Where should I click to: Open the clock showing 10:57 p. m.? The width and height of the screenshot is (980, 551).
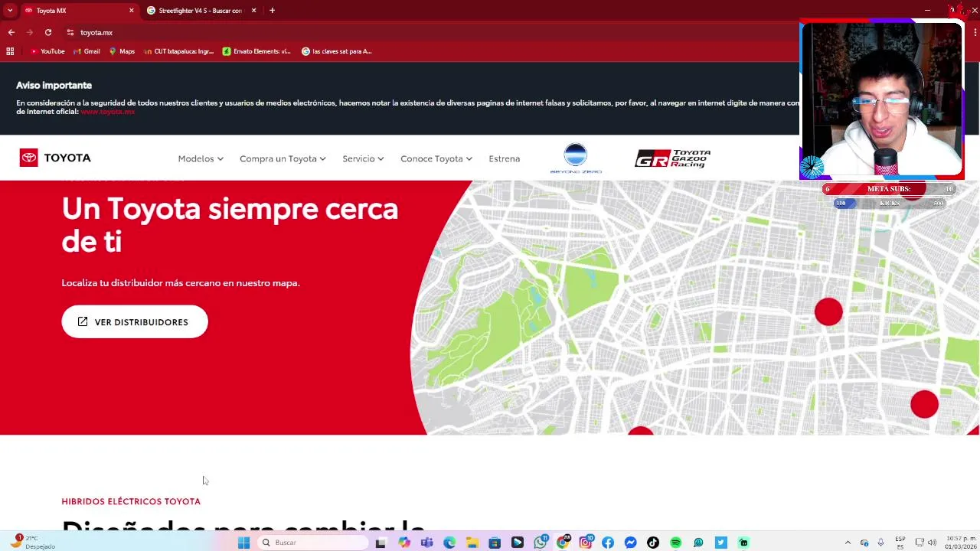click(x=960, y=543)
